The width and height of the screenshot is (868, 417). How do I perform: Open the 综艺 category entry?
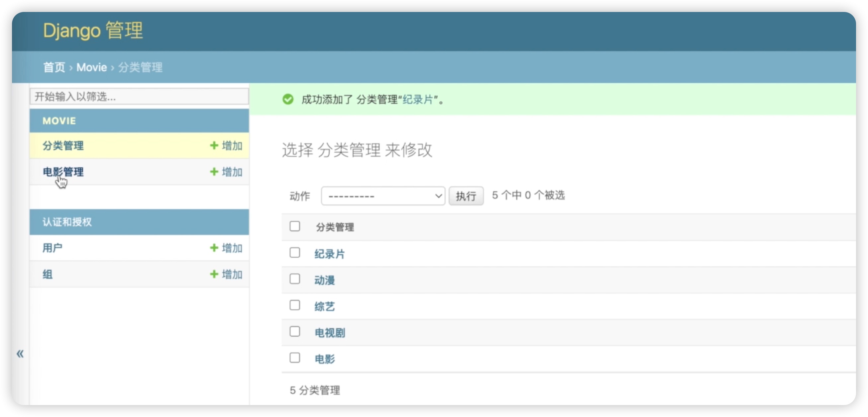(324, 306)
